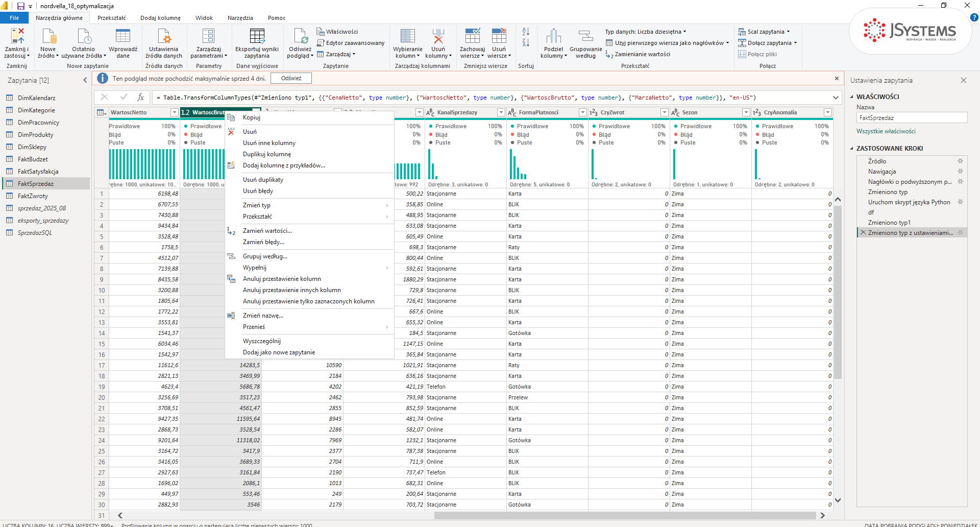This screenshot has height=527, width=980.
Task: Choose Usuń duplikaty from context menu
Action: [309, 180]
